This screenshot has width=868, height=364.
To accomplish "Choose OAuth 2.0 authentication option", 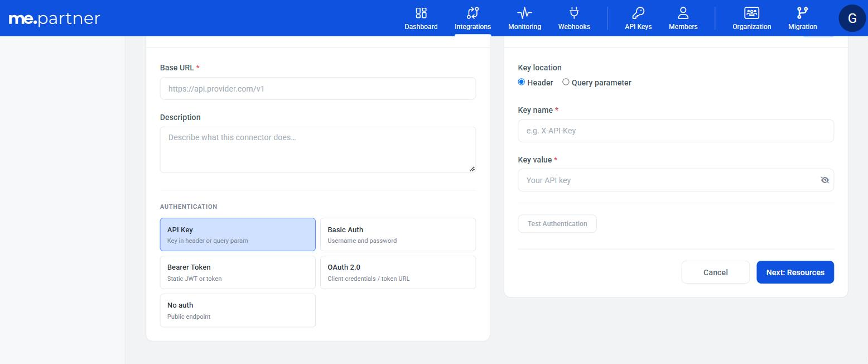I will point(398,272).
